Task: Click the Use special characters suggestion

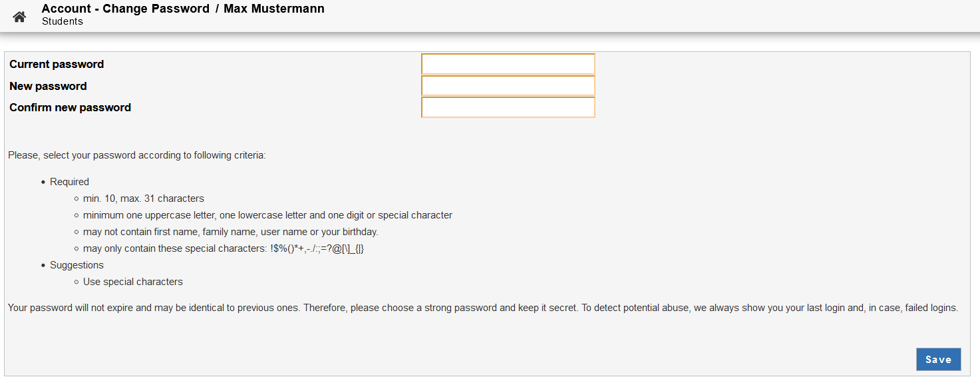Action: (133, 282)
